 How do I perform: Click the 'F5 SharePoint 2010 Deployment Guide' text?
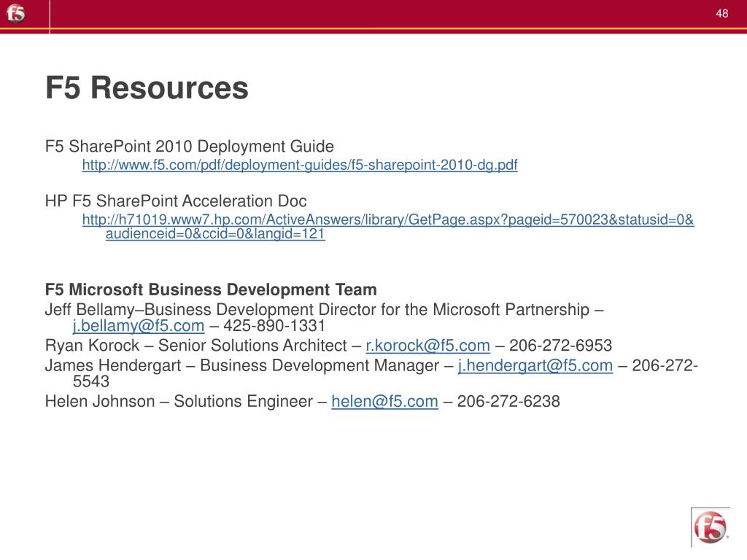pos(190,146)
